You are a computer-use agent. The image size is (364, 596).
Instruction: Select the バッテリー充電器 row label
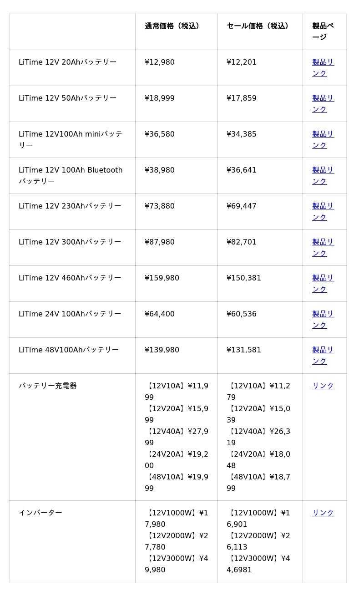point(48,386)
